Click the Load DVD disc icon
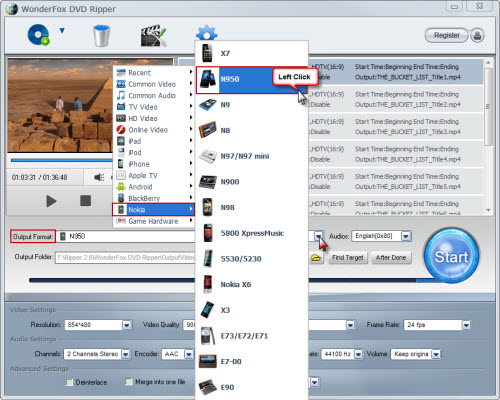The width and height of the screenshot is (500, 400). pyautogui.click(x=38, y=35)
